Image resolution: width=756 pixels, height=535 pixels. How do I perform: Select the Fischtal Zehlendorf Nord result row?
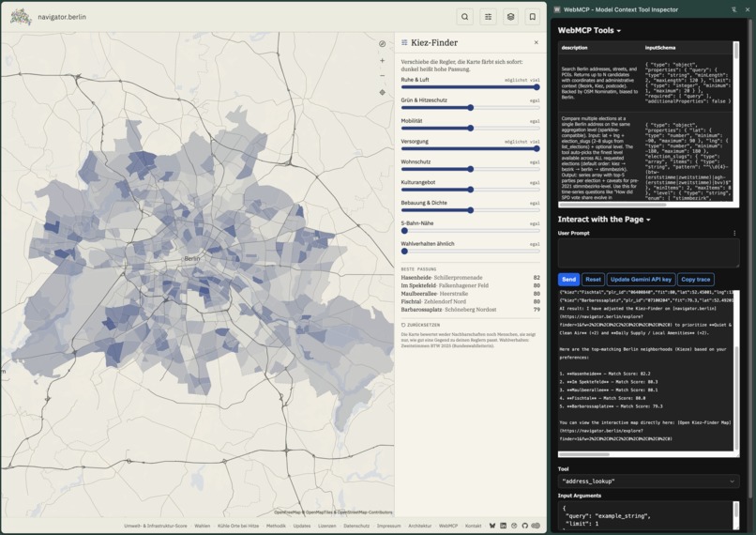[x=470, y=301]
